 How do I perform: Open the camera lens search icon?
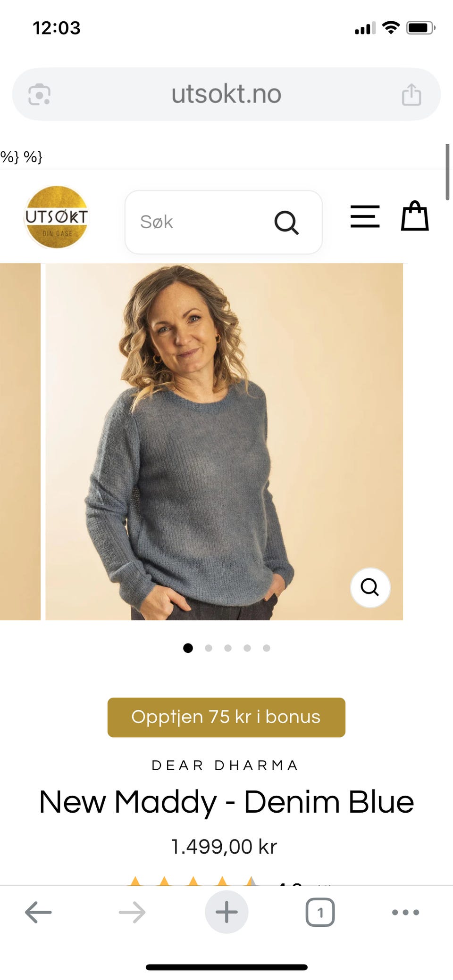(40, 94)
